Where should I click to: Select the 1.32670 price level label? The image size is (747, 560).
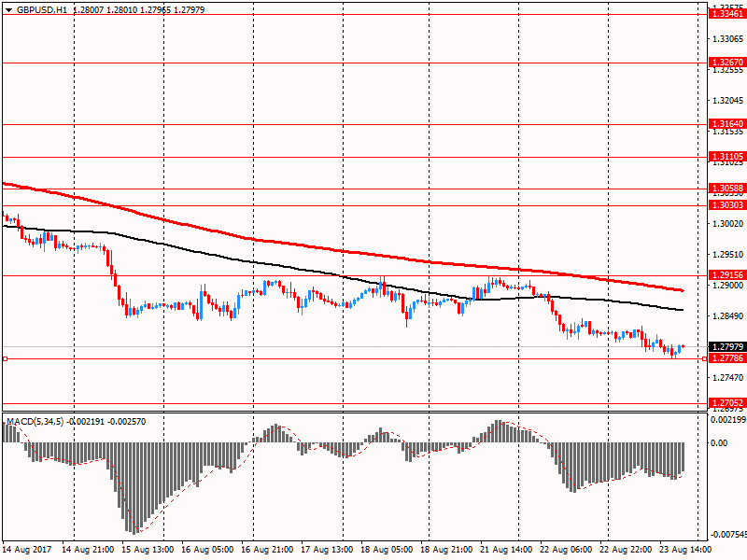coord(727,62)
